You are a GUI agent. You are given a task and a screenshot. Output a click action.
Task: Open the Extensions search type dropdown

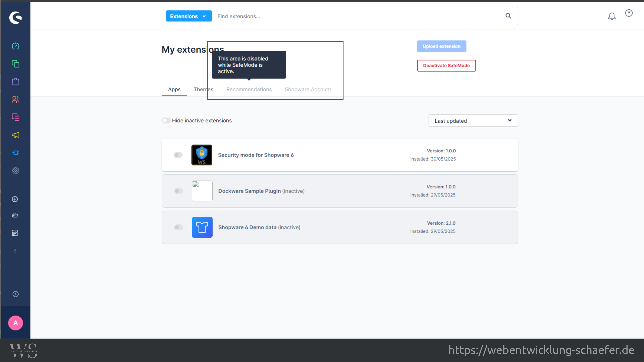coord(189,16)
